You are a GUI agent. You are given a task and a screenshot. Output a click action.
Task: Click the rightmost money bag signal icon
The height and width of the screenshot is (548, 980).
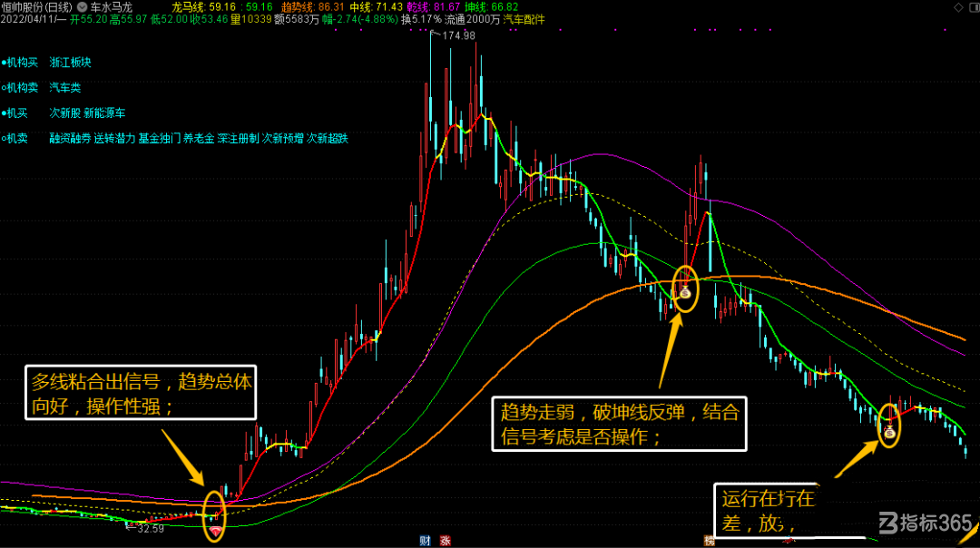tap(889, 431)
